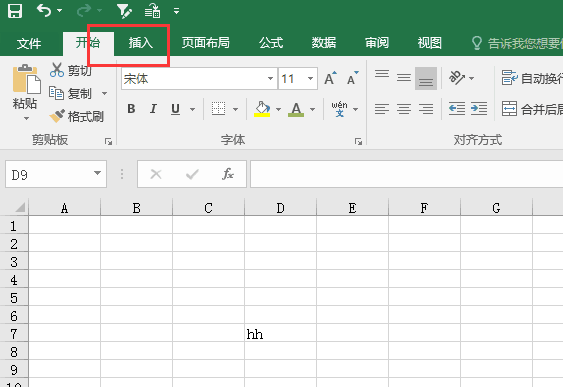The height and width of the screenshot is (387, 563).
Task: Open the fill color dropdown arrow
Action: coord(278,109)
